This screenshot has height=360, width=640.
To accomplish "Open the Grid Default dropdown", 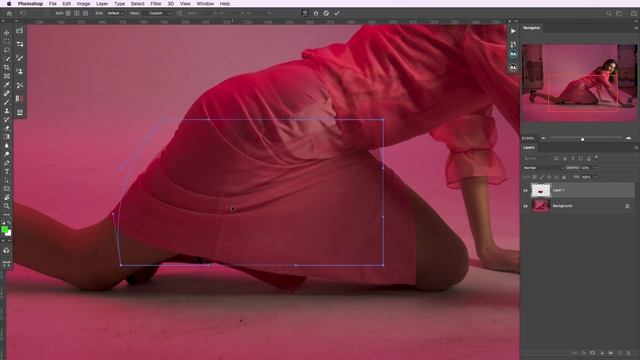I will [x=116, y=13].
